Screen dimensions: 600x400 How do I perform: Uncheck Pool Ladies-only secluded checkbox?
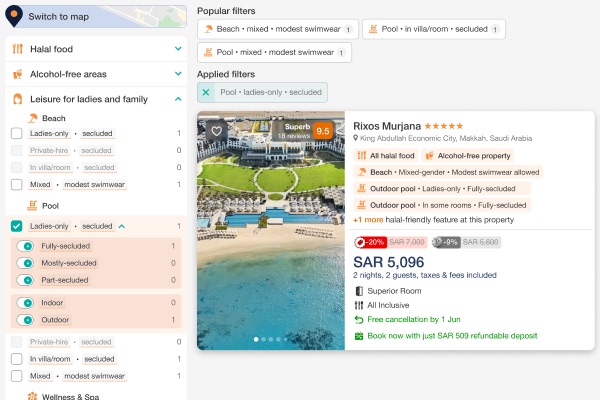pyautogui.click(x=16, y=226)
